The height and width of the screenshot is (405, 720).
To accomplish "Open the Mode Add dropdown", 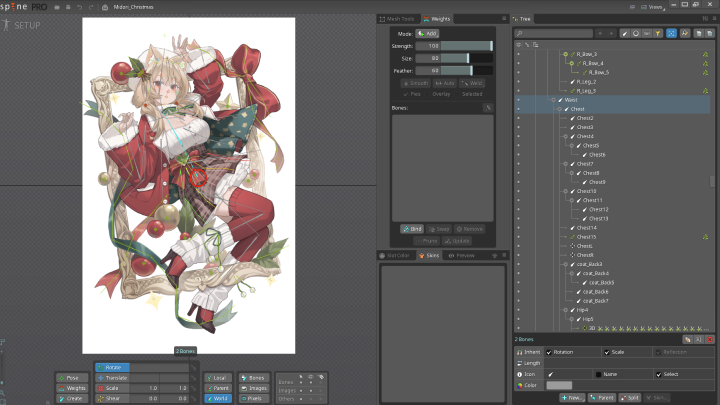I will coord(427,34).
